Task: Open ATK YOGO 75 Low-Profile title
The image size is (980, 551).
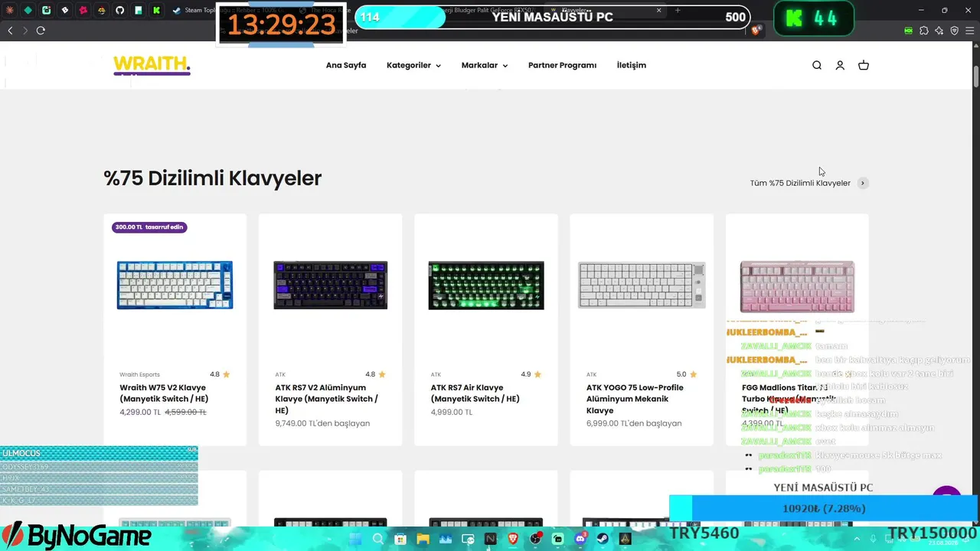Action: tap(635, 399)
